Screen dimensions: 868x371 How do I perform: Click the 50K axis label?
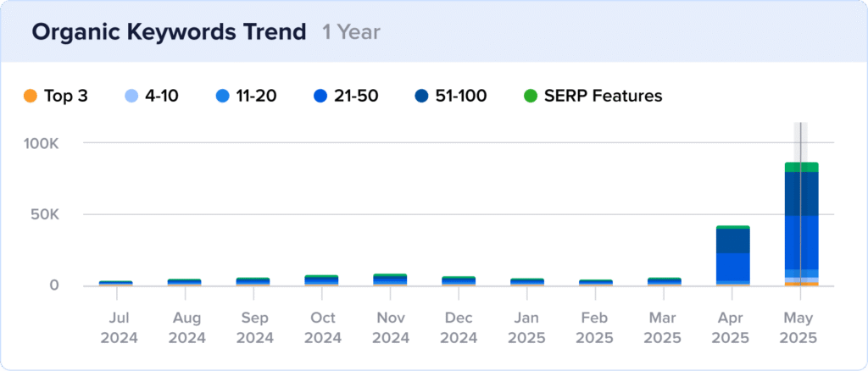pyautogui.click(x=45, y=214)
